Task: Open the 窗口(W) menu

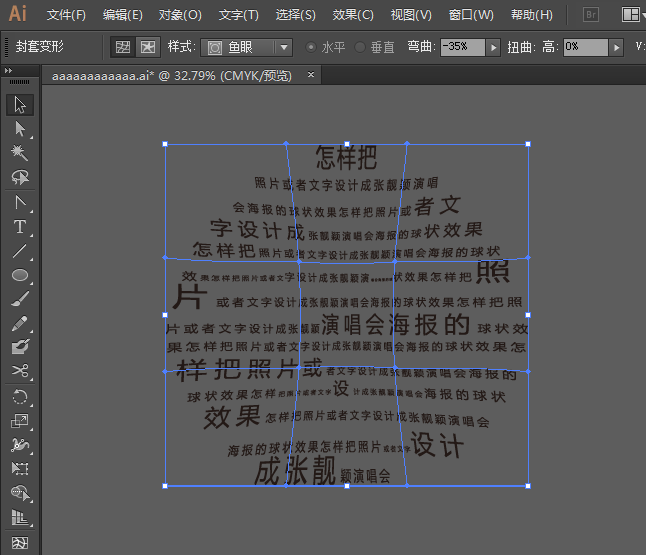Action: pyautogui.click(x=471, y=15)
